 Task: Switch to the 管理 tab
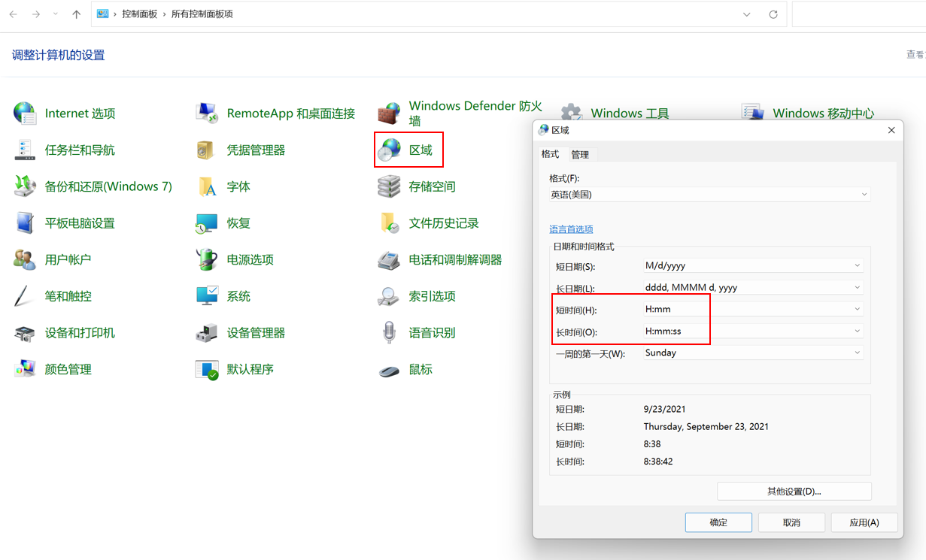(580, 155)
